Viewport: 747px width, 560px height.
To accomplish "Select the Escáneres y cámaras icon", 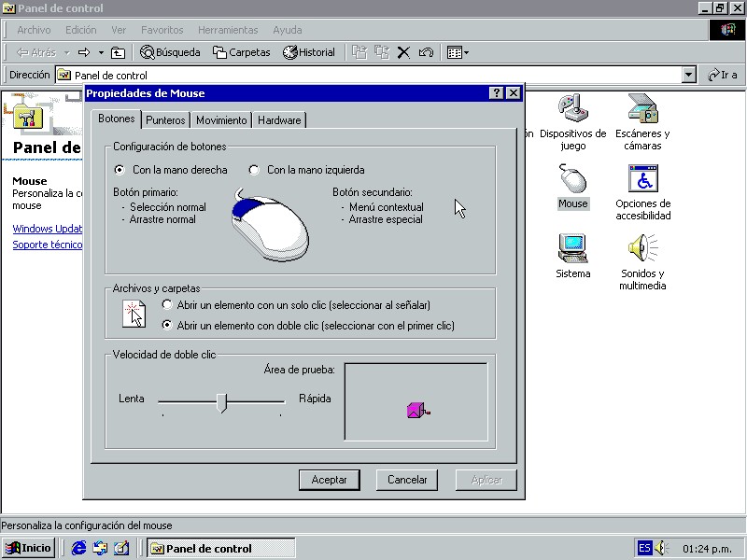I will [642, 122].
